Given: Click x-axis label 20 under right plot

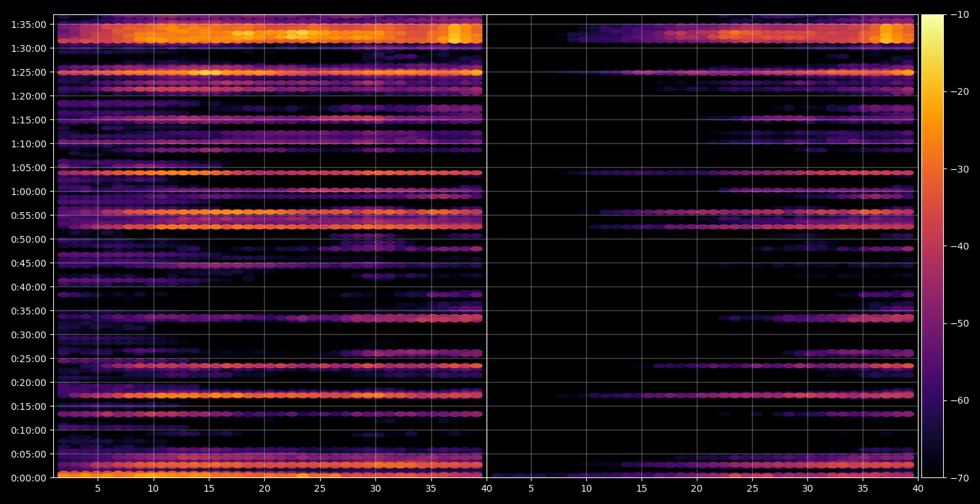Looking at the screenshot, I should 697,488.
